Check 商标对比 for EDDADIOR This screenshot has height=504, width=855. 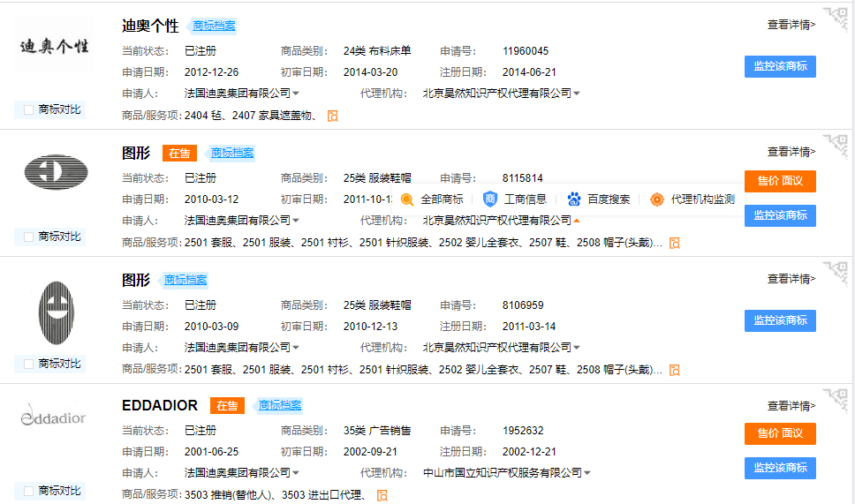point(29,491)
